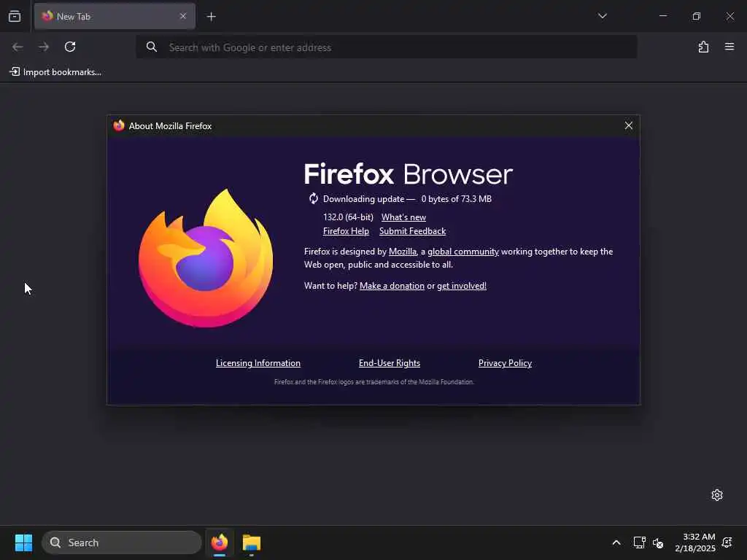Open Licensing Information link
This screenshot has width=747, height=560.
[258, 363]
